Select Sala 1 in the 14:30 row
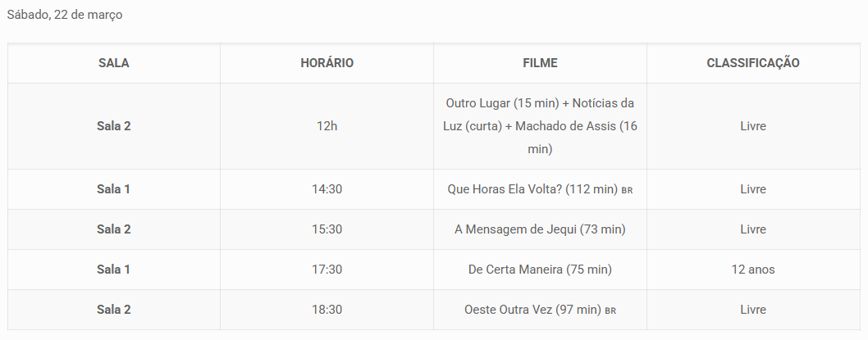The height and width of the screenshot is (340, 868). coord(113,189)
